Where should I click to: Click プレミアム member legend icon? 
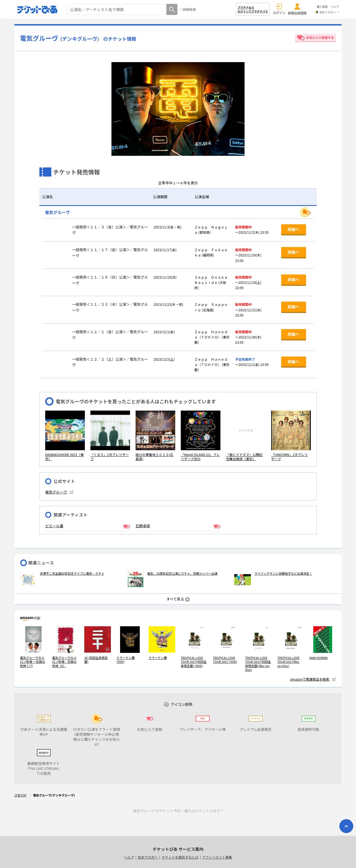[x=256, y=718]
